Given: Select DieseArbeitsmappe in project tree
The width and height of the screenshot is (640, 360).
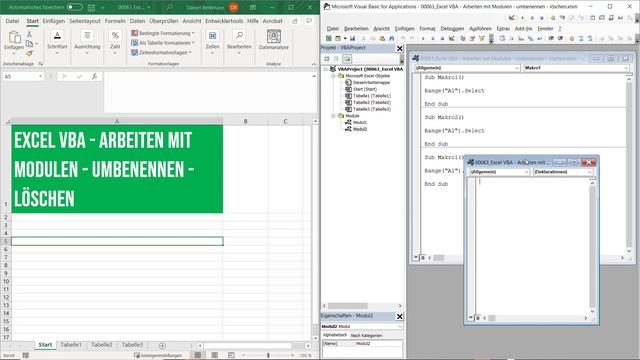Looking at the screenshot, I should pyautogui.click(x=371, y=82).
